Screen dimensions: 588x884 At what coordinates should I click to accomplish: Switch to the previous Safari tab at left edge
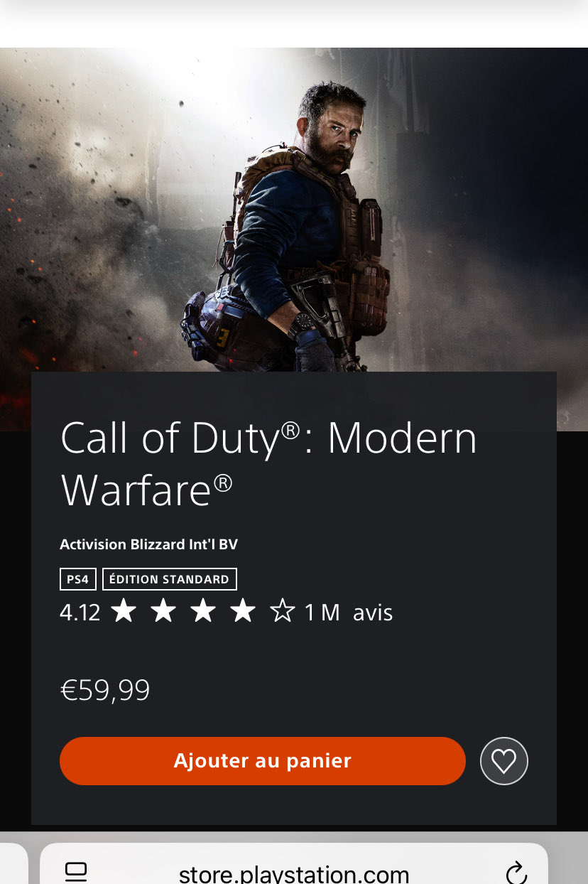[13, 864]
